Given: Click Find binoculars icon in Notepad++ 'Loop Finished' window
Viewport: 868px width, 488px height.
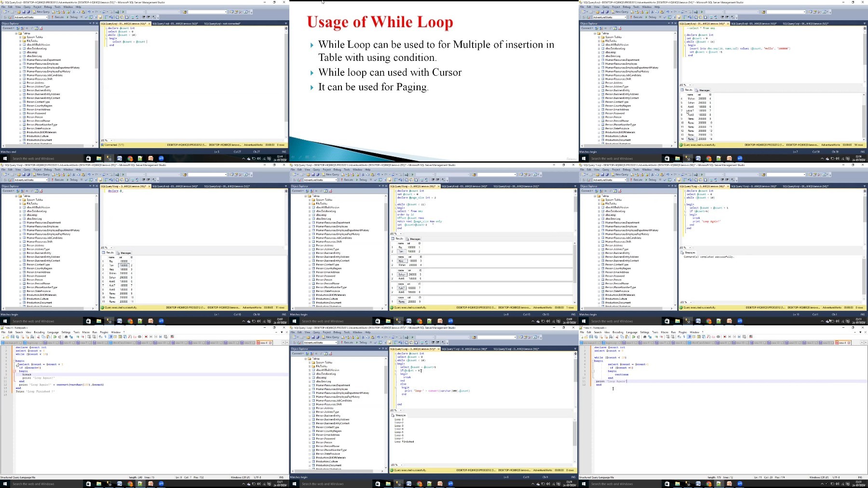Looking at the screenshot, I should [66, 336].
